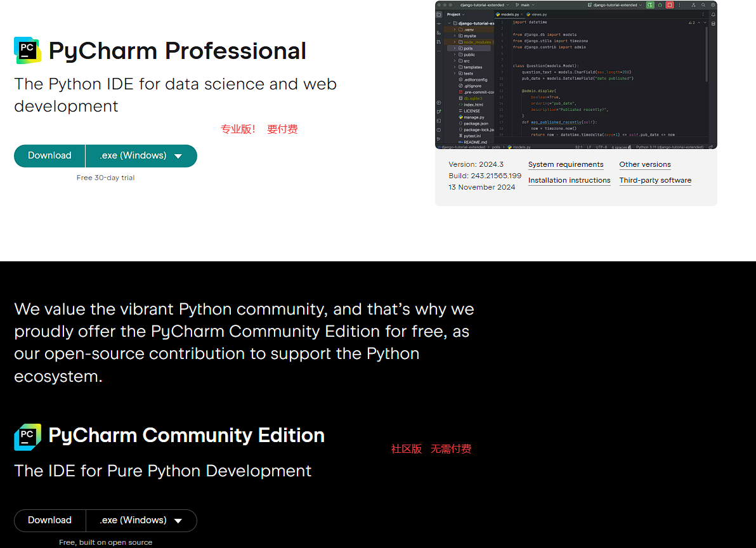Open the IDE settings gear icon
The image size is (756, 548).
pos(713,5)
